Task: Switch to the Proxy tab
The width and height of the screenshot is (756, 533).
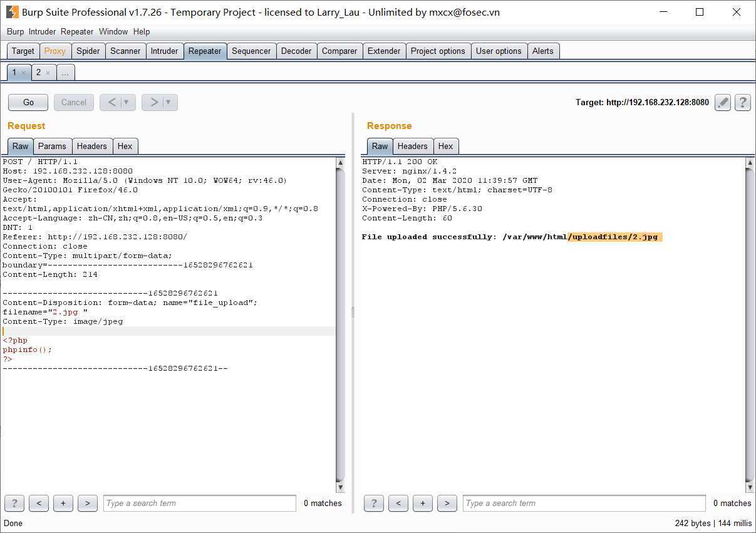Action: 55,51
